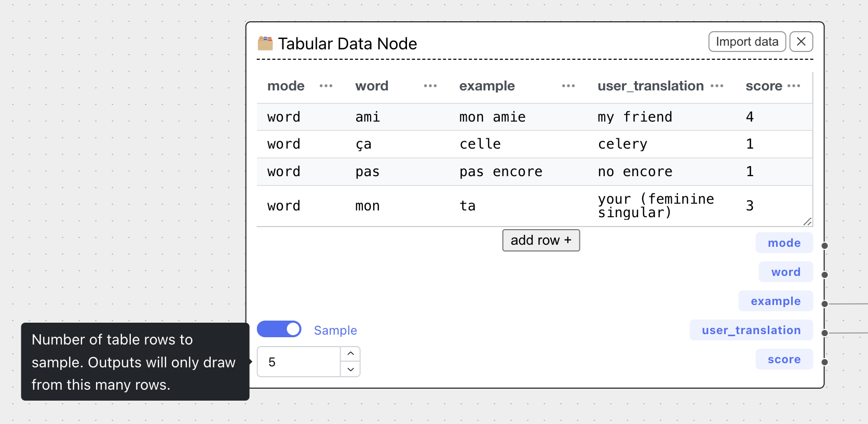Click the score output connector handle
The width and height of the screenshot is (868, 424).
(x=824, y=362)
